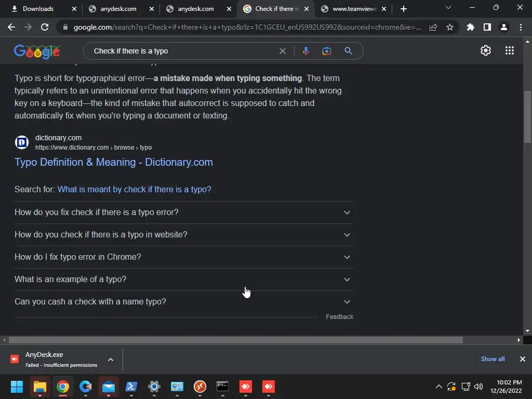Close the downloads bar
Screen dimensions: 532x399
(523, 359)
